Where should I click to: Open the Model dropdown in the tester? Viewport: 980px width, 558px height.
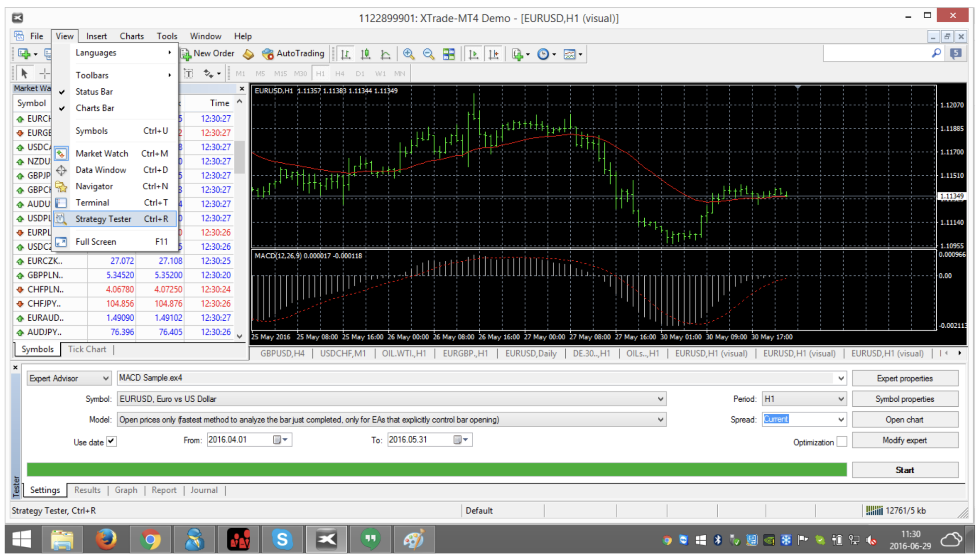pyautogui.click(x=660, y=419)
